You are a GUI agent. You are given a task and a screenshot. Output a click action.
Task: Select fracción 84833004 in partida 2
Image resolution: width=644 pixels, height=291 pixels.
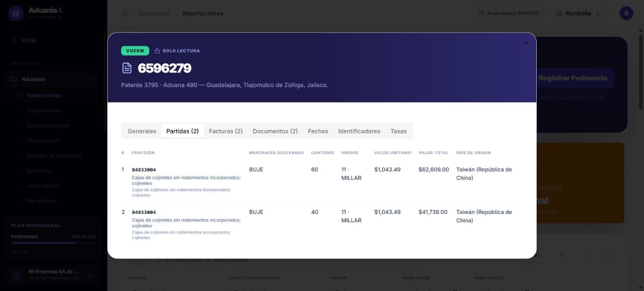(x=144, y=212)
